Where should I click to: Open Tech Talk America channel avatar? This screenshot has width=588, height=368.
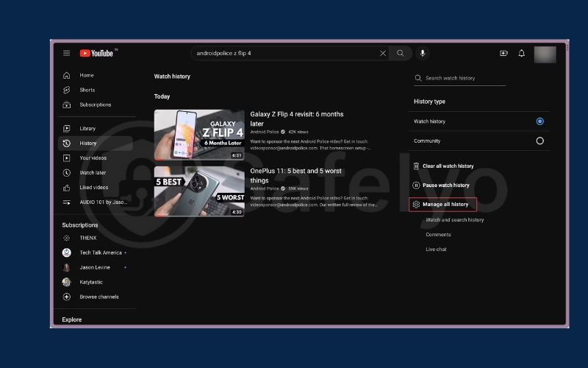coord(66,252)
